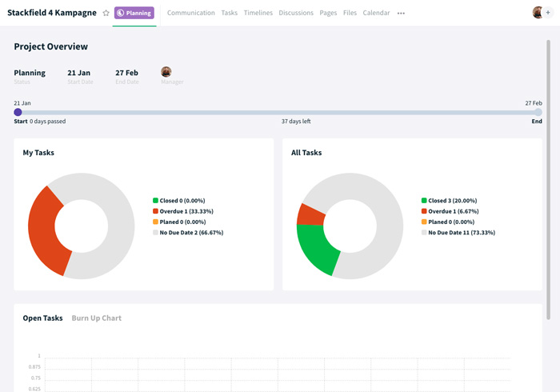This screenshot has height=392, width=560.
Task: Click the Stackfield 4 Kampagne title
Action: click(x=52, y=13)
